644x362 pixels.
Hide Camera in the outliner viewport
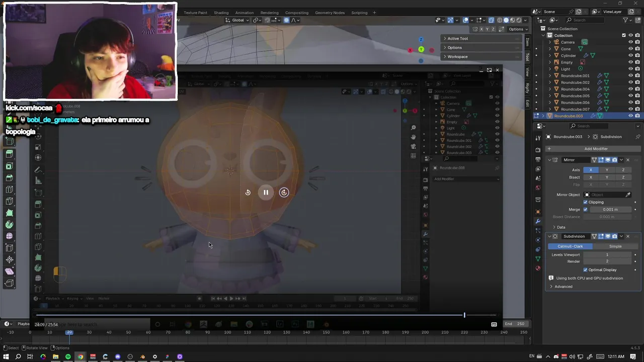tap(630, 42)
